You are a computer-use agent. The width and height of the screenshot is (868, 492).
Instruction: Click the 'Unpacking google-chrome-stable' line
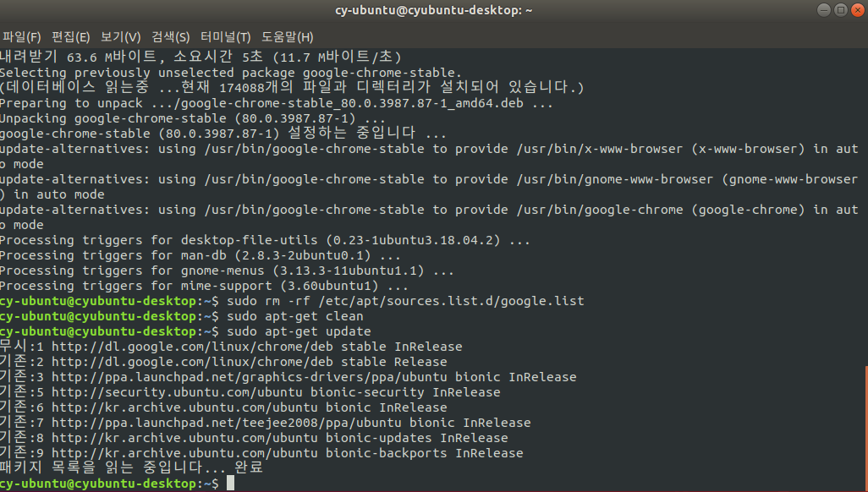(x=192, y=118)
